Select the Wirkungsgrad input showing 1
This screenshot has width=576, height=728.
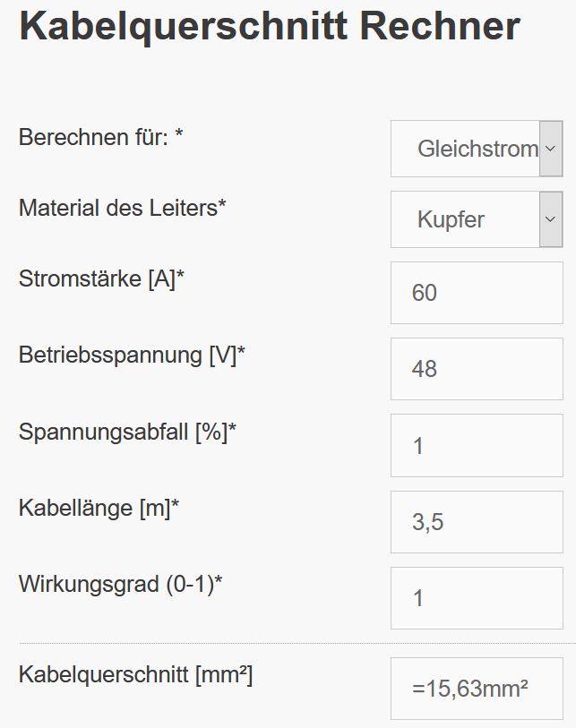475,597
